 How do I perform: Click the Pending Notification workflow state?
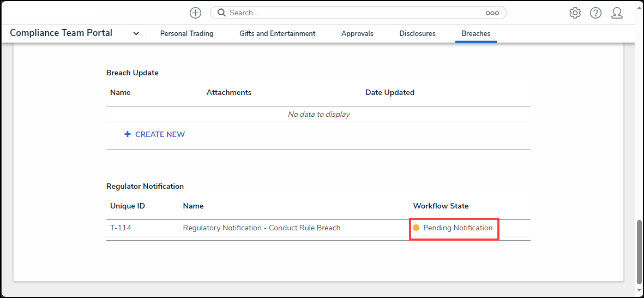pos(458,228)
